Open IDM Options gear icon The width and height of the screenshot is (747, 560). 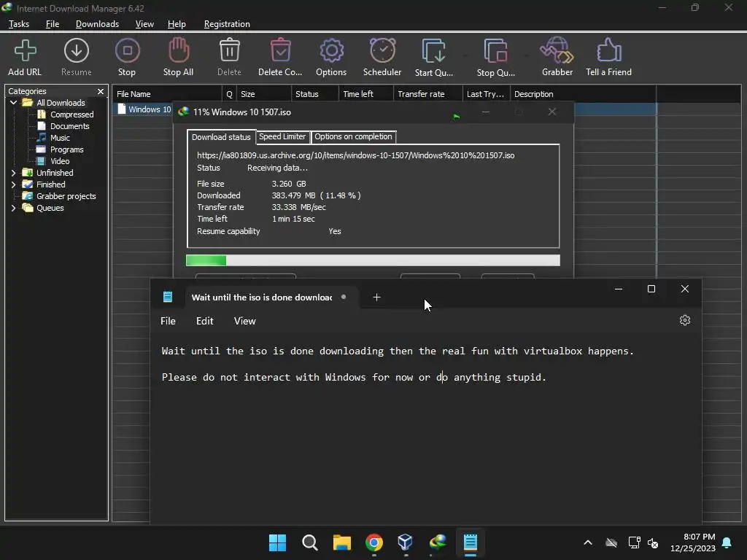[x=332, y=50]
